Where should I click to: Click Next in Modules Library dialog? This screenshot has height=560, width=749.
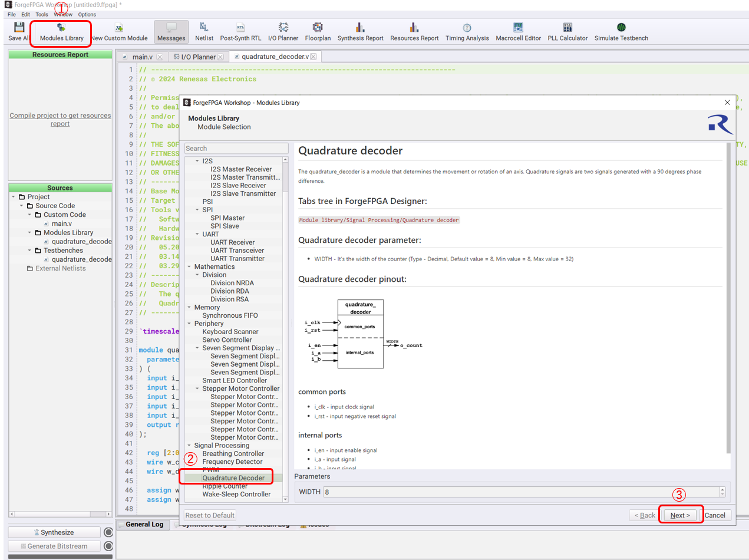point(680,515)
